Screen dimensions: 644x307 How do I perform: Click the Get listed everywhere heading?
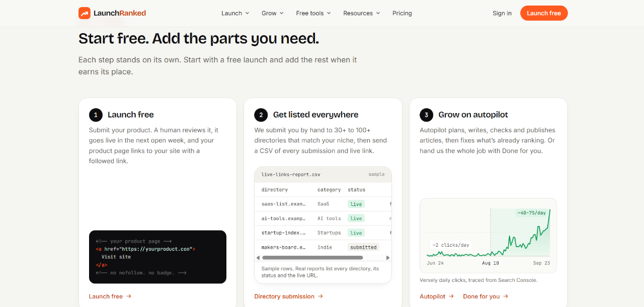[316, 115]
